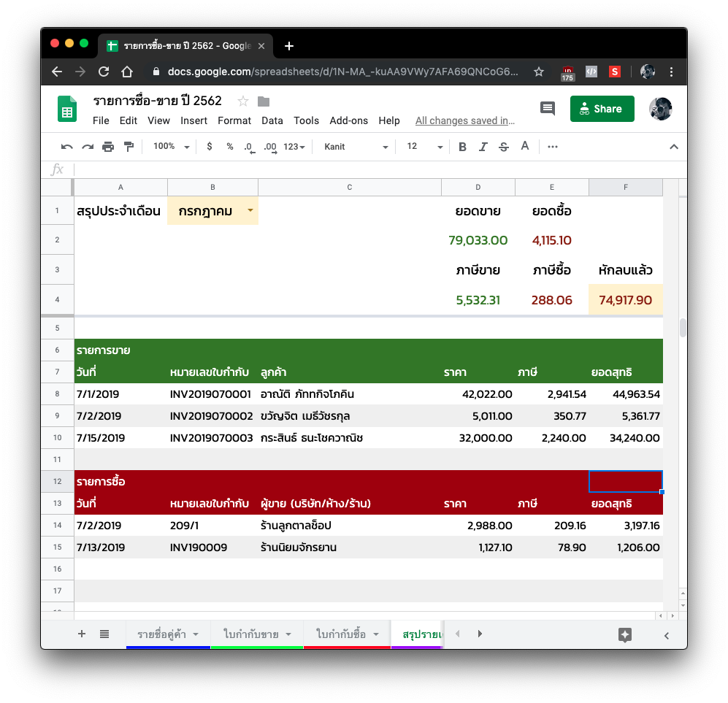Star the spreadsheet document
The height and width of the screenshot is (703, 728).
[x=243, y=101]
